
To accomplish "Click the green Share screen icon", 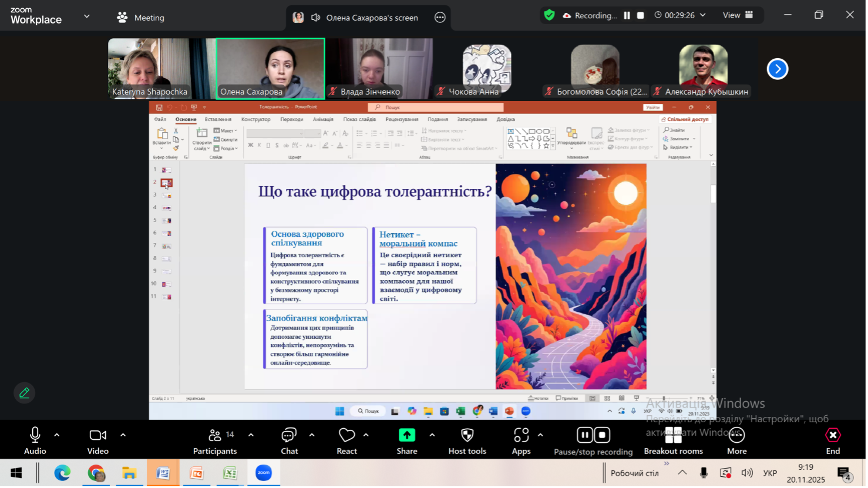I will click(406, 435).
